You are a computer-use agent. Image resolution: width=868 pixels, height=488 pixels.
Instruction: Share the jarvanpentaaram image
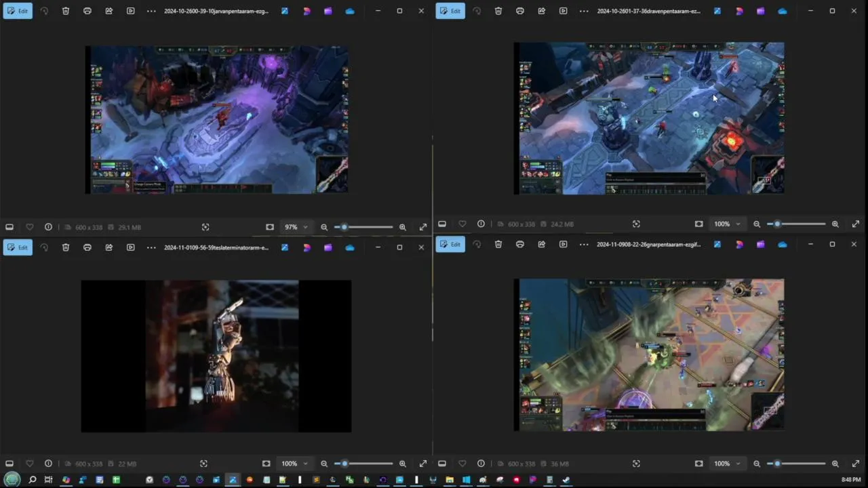coord(109,11)
